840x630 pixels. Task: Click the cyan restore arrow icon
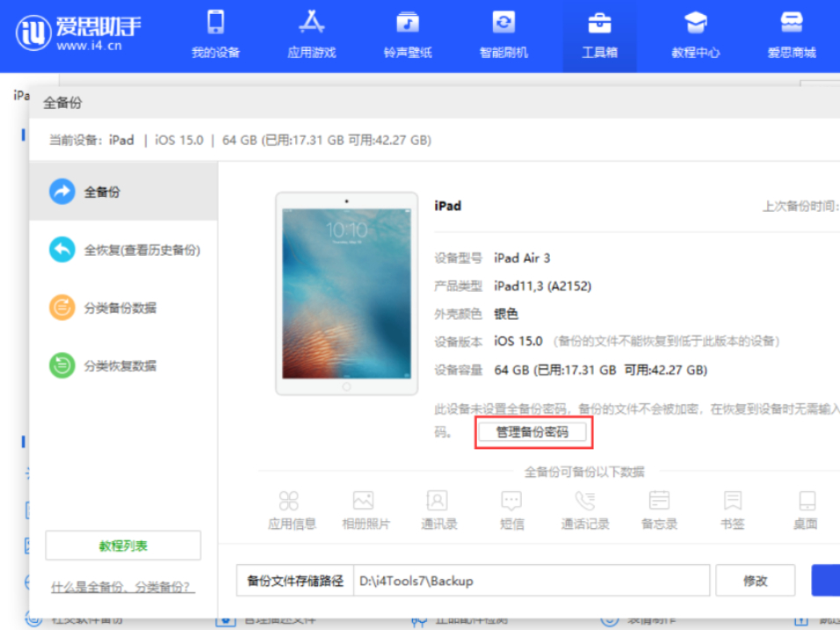coord(62,250)
